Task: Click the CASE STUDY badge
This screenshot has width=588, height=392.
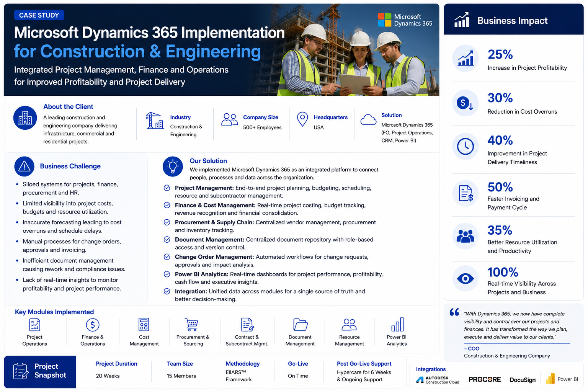Action: tap(39, 15)
